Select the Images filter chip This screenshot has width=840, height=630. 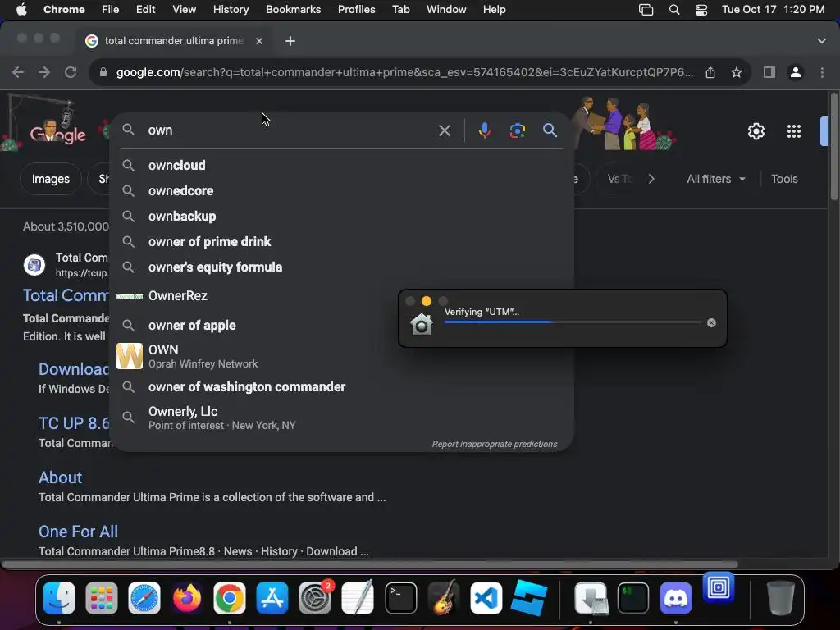pos(50,179)
